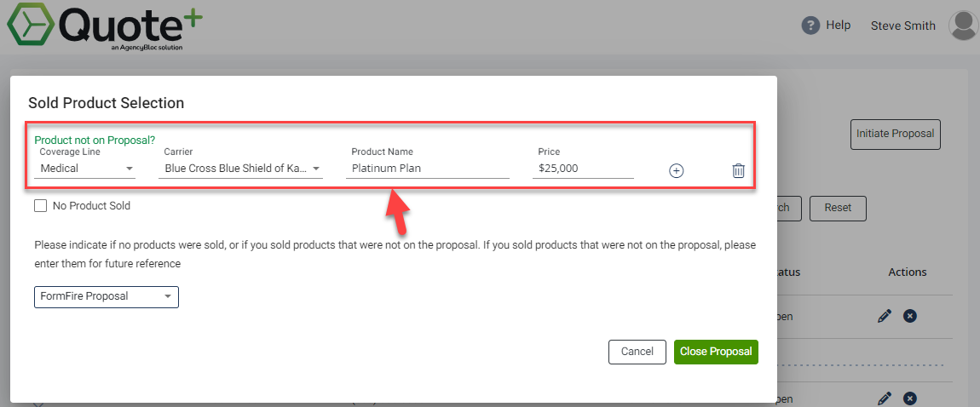The height and width of the screenshot is (407, 980).
Task: Delete product row using trash icon
Action: (738, 170)
